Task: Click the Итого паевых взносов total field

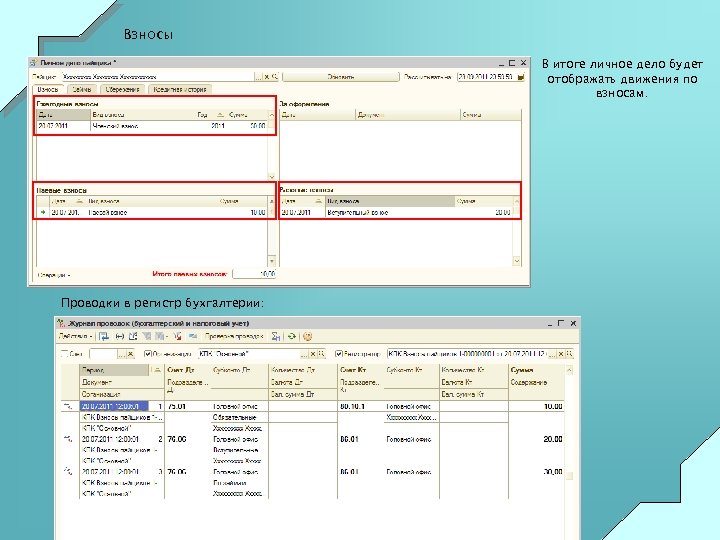Action: [x=254, y=274]
